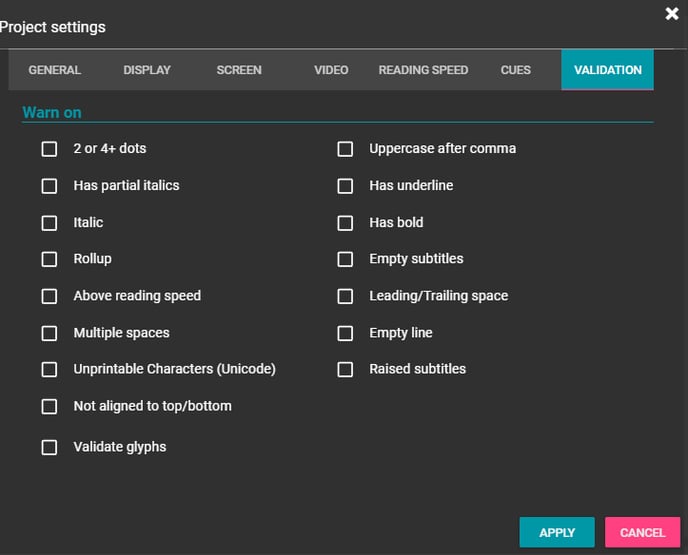
Task: Enable the 2 or 4+ dots warning
Action: coord(49,149)
